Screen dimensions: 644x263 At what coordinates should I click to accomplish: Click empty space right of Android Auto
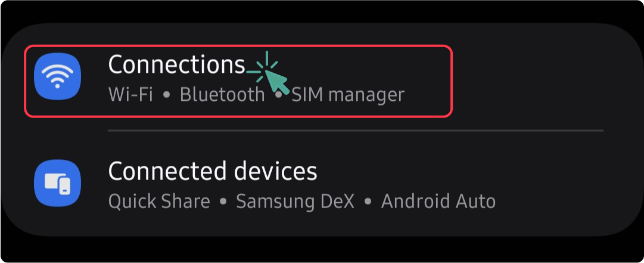[554, 202]
